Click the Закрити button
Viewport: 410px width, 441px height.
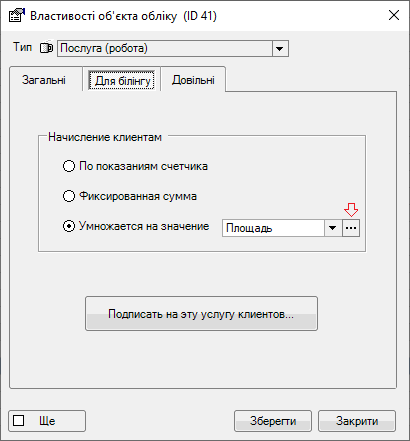(357, 421)
